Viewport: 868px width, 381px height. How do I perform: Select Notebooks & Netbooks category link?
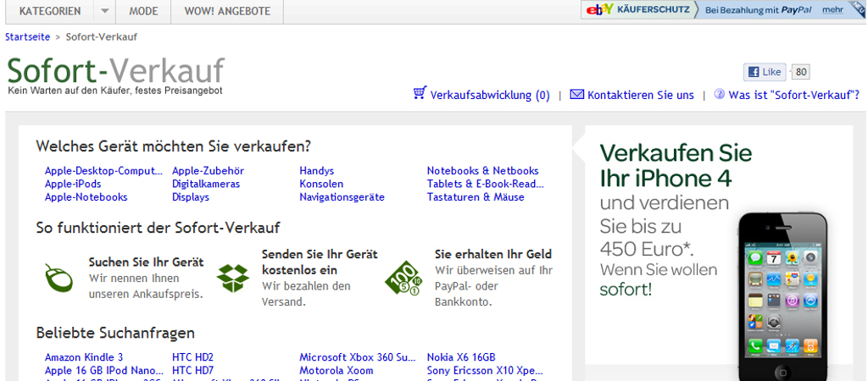click(x=482, y=171)
